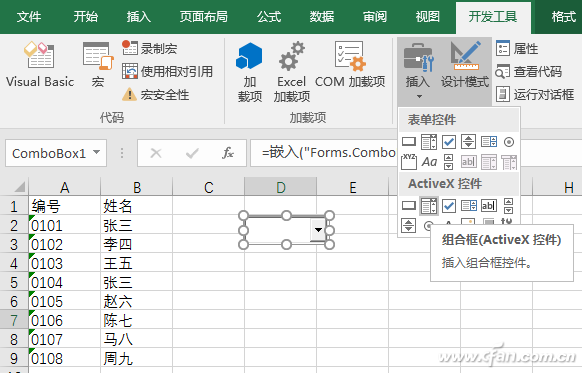The height and width of the screenshot is (373, 582).
Task: Select cell containing 王五
Action: (137, 263)
